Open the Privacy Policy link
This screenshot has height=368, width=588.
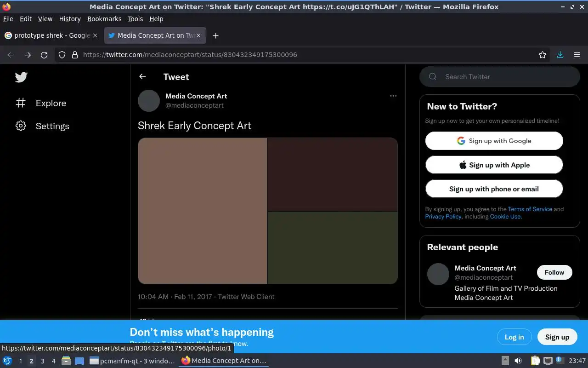coord(443,216)
